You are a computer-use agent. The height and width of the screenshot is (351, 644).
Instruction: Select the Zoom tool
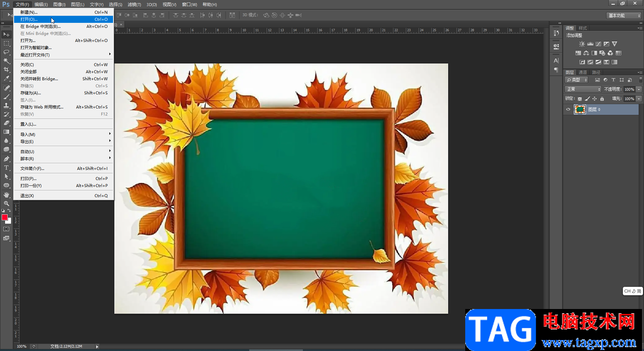pos(6,203)
